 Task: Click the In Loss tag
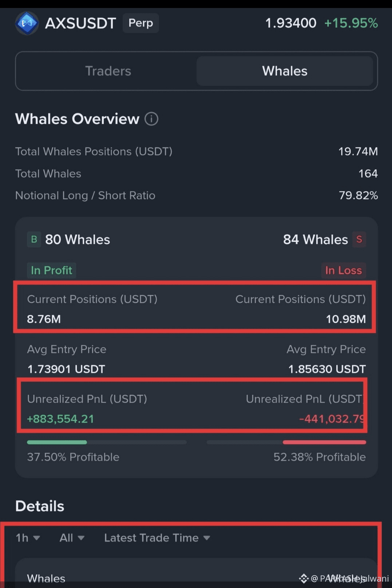343,270
